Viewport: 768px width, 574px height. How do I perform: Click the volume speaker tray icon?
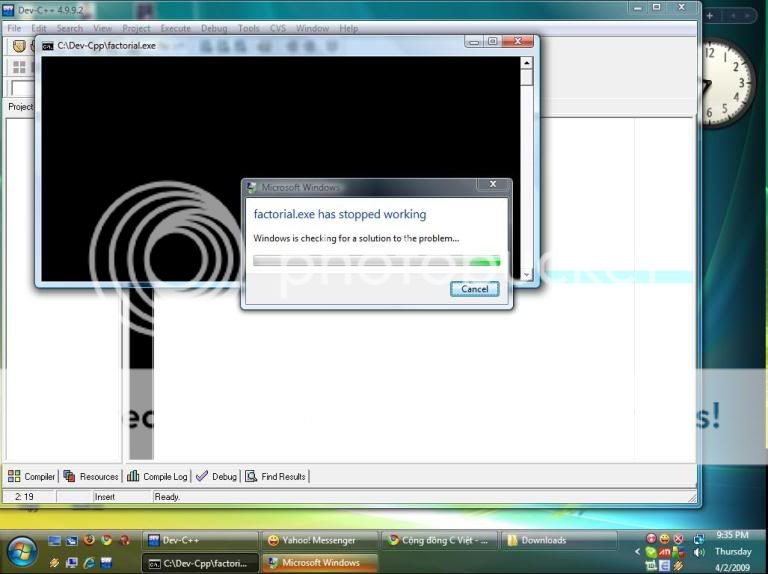coord(699,552)
